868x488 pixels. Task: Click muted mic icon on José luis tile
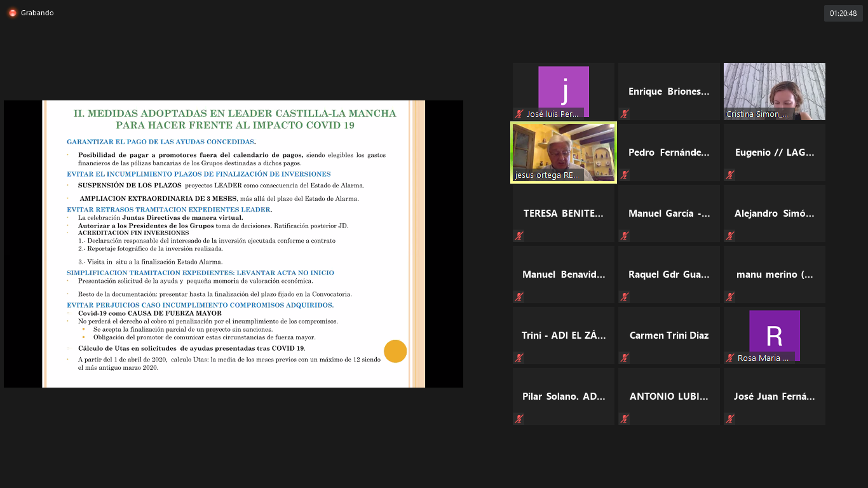click(x=519, y=114)
